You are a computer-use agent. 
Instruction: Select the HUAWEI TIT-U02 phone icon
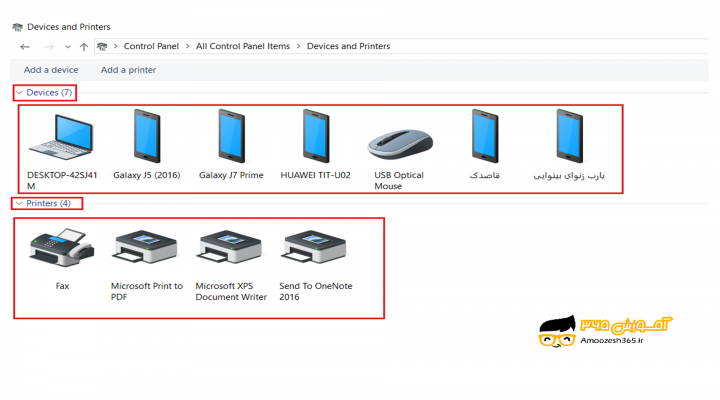316,136
